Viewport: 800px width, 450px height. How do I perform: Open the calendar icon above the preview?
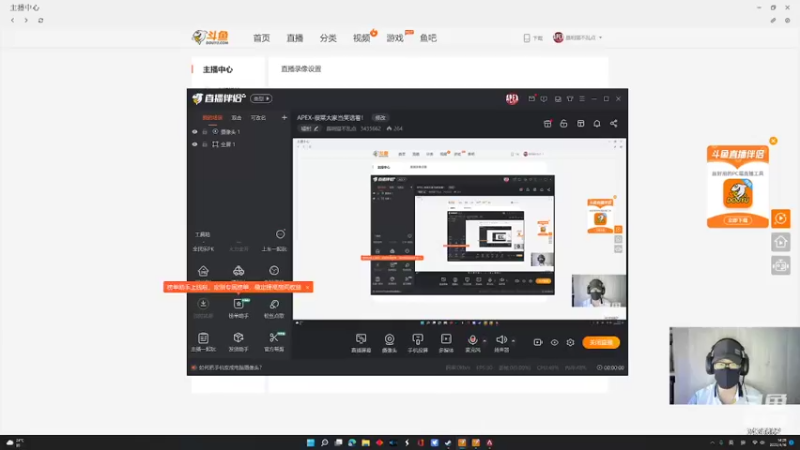pyautogui.click(x=547, y=123)
